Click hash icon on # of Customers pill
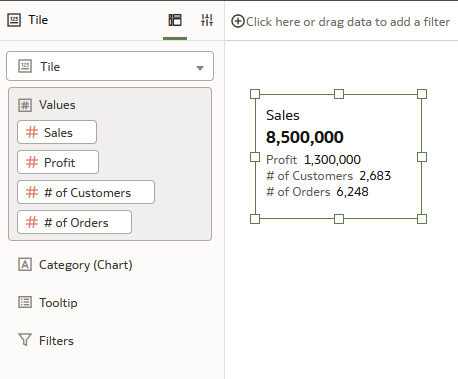The image size is (458, 379). 32,192
